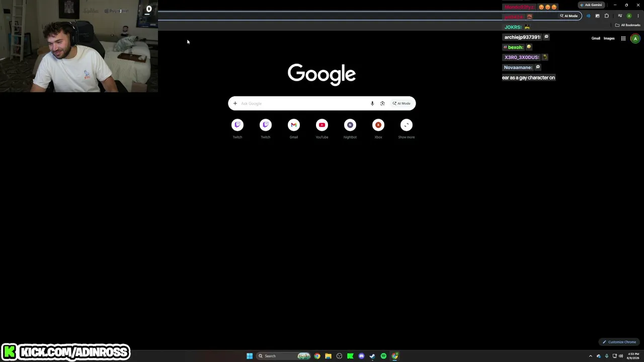Open the YouTube shortcut tile

[x=322, y=128]
